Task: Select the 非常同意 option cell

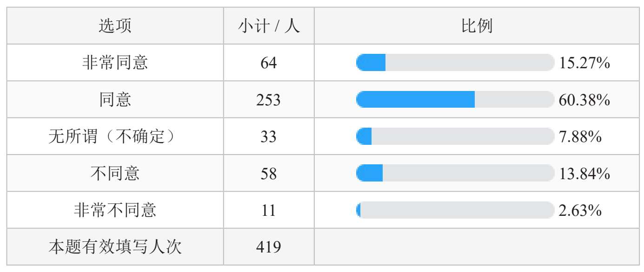Action: (x=115, y=63)
